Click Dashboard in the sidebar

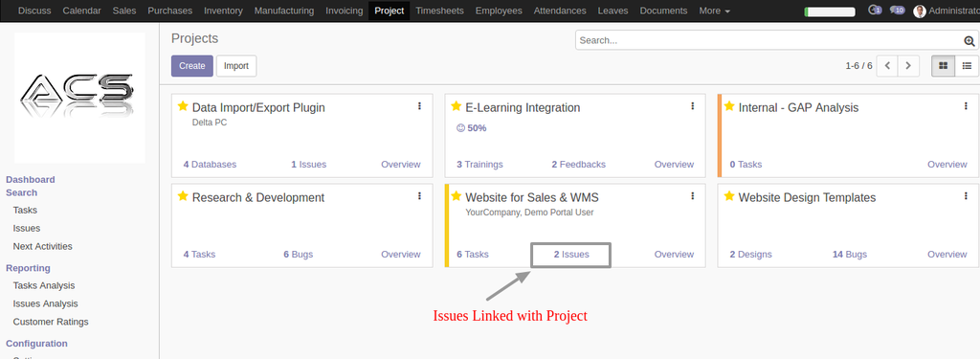click(31, 180)
